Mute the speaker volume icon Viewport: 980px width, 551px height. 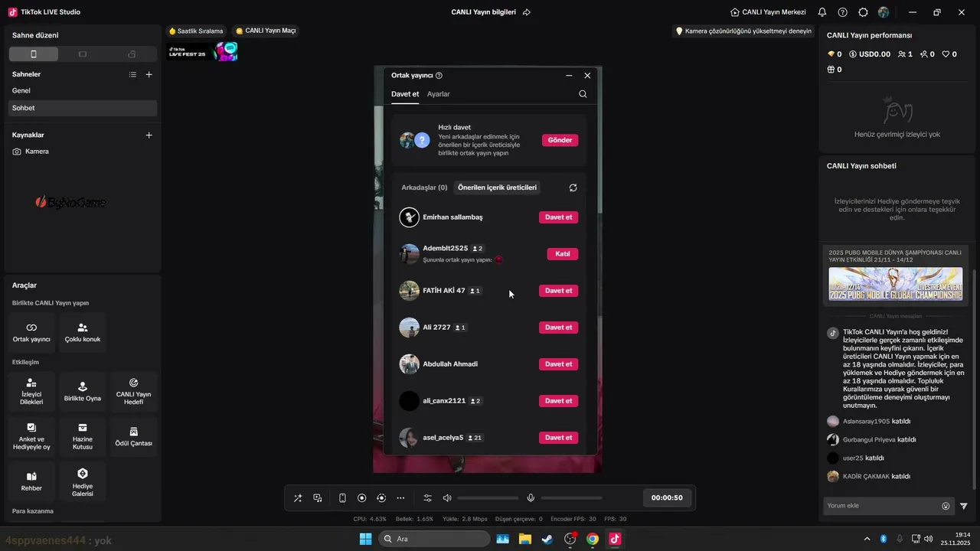point(447,498)
